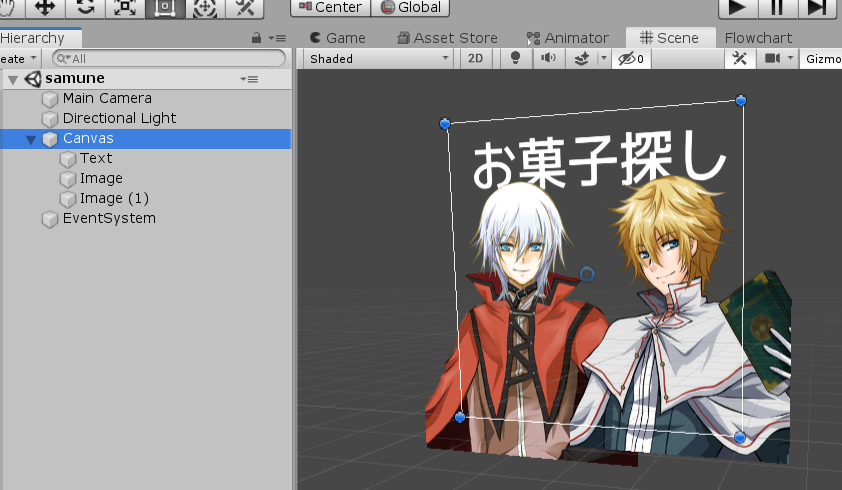Click the canvas pivot circle gizmo

587,275
